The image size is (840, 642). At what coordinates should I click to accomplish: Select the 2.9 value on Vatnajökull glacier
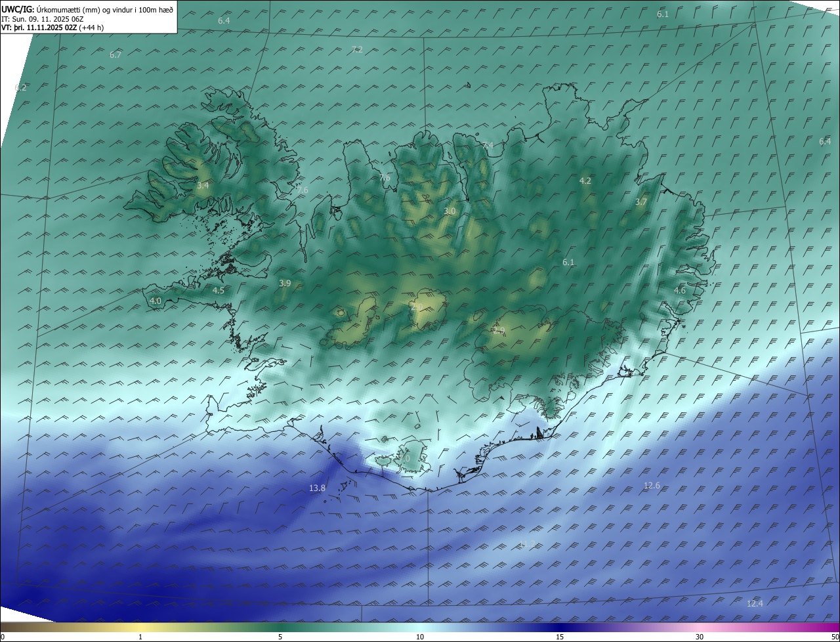point(499,332)
